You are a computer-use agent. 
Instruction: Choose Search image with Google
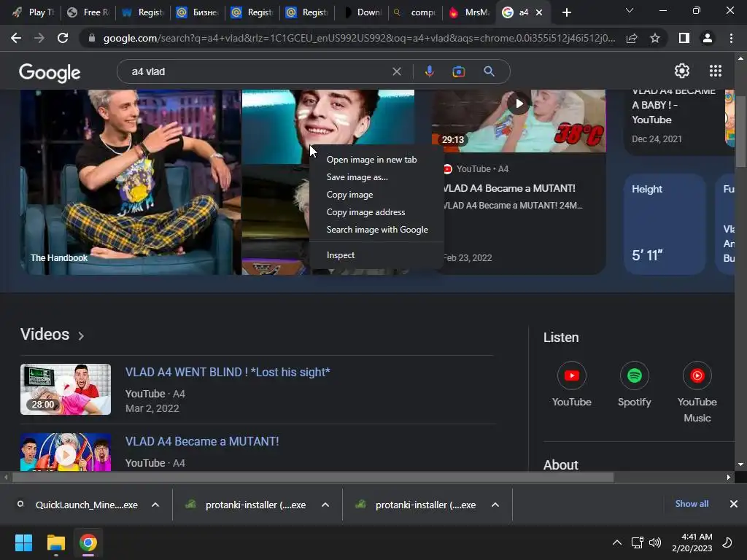click(x=377, y=230)
